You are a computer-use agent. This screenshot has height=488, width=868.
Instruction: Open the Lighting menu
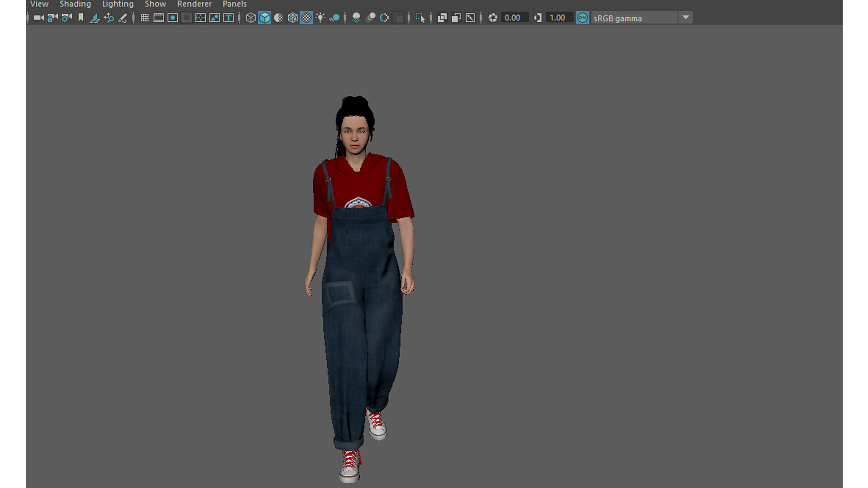click(x=118, y=4)
